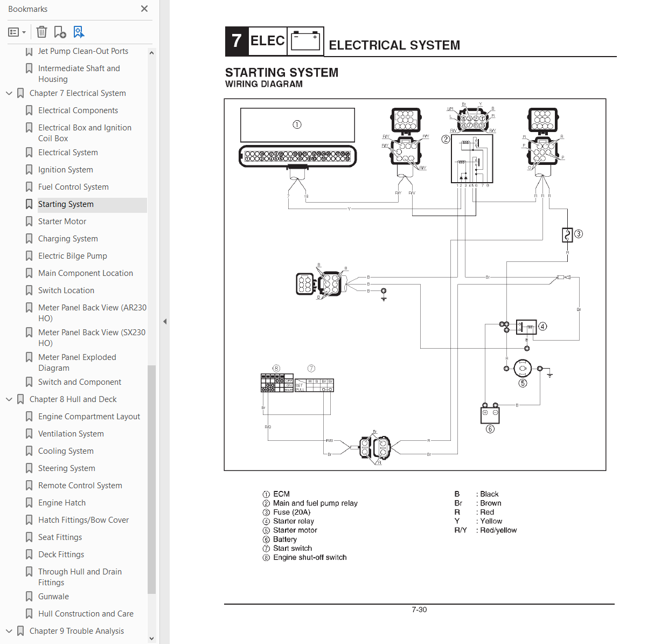Click the bookmark icon beside Deck Fittings
The height and width of the screenshot is (644, 668).
(29, 555)
